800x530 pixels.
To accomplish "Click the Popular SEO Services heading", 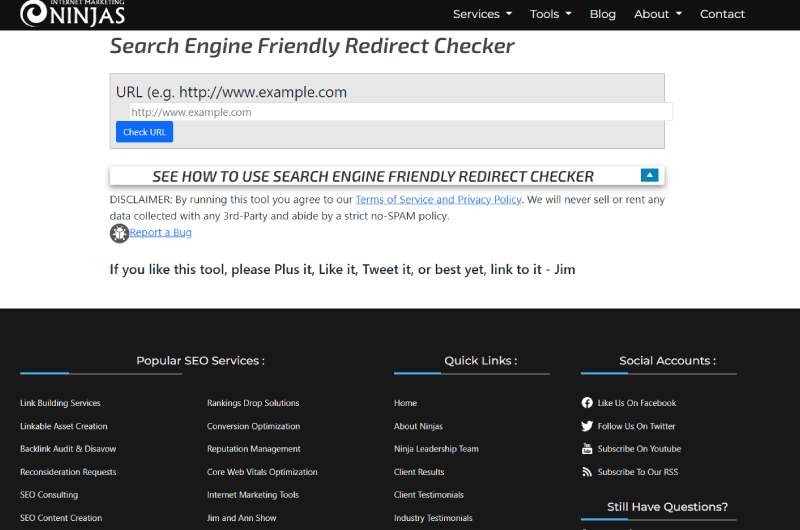I will point(201,361).
